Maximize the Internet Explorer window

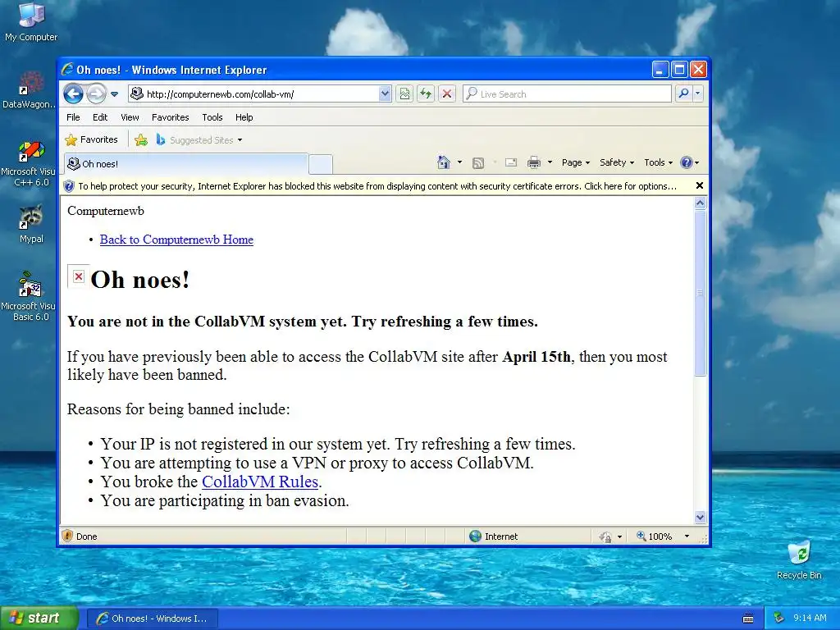pos(679,70)
